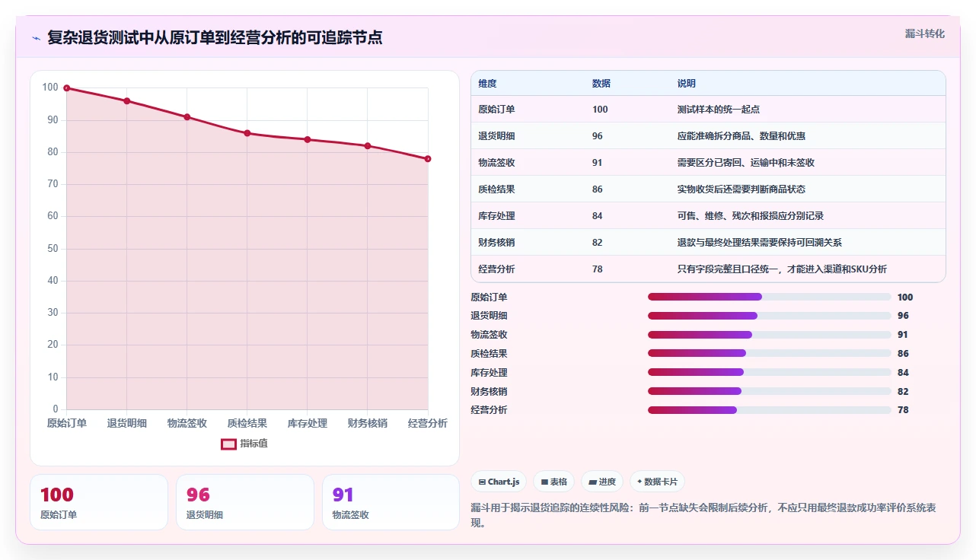976x560 pixels.
Task: Click x-axis label 质检结果 on chart
Action: 247,423
